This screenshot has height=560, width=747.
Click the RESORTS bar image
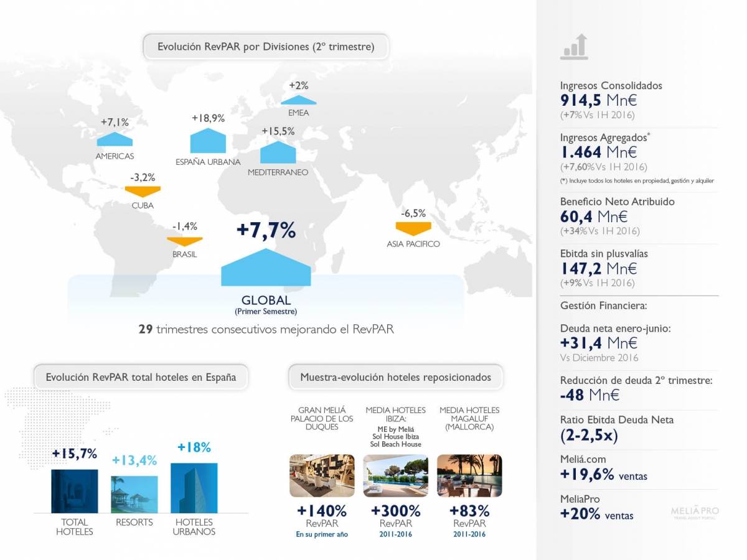[134, 494]
